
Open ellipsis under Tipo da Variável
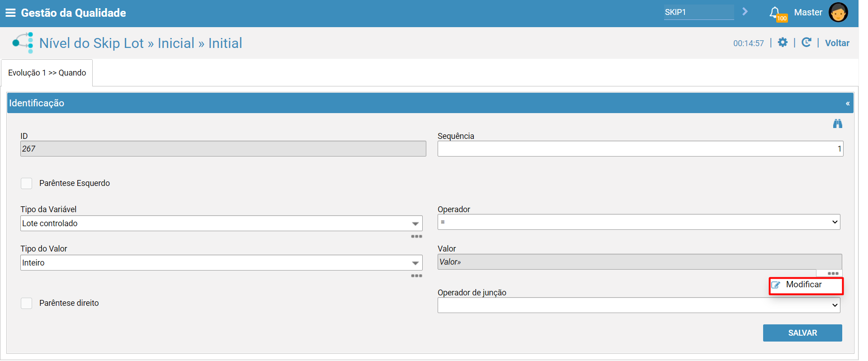coord(416,237)
